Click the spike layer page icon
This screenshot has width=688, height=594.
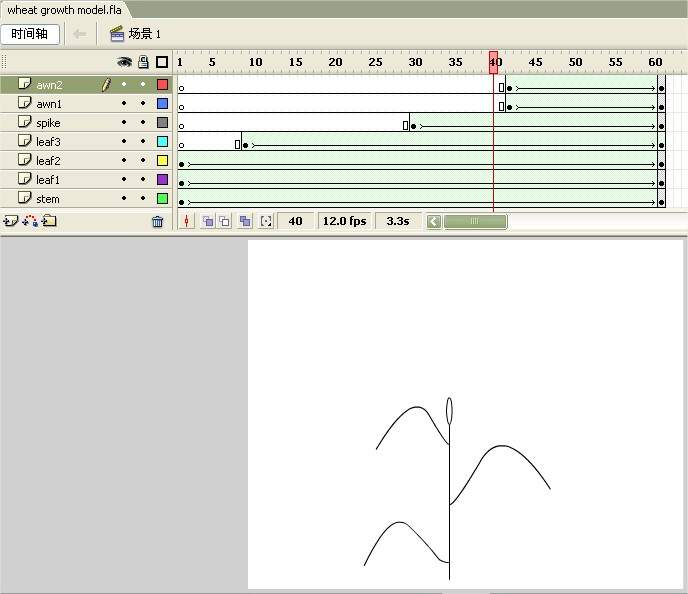[25, 122]
